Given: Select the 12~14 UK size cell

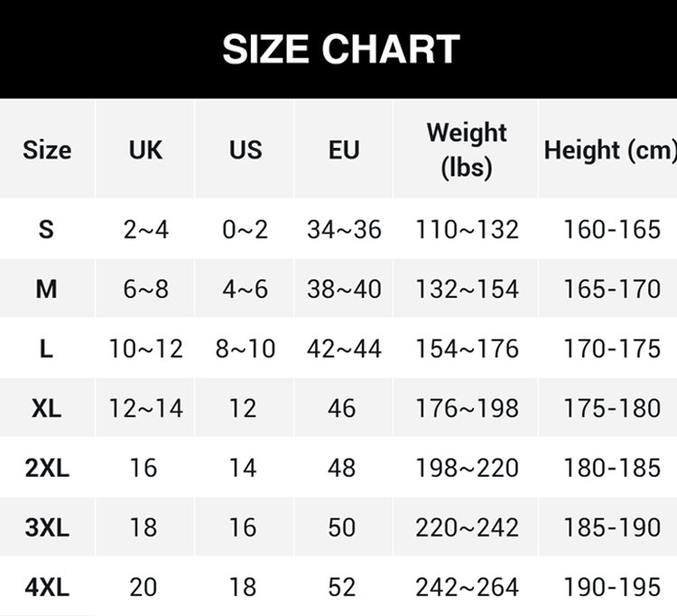Looking at the screenshot, I should point(145,408).
